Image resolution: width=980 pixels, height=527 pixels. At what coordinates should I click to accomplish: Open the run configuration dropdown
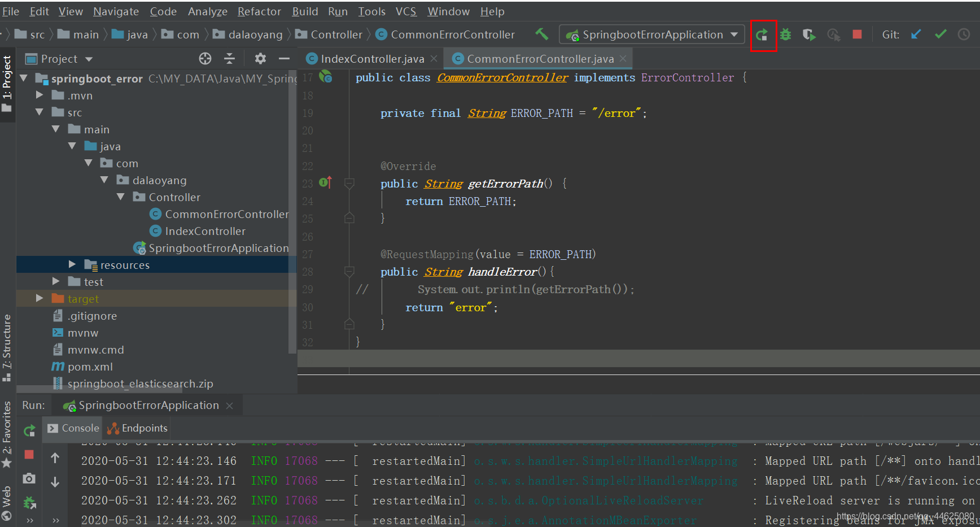(653, 34)
